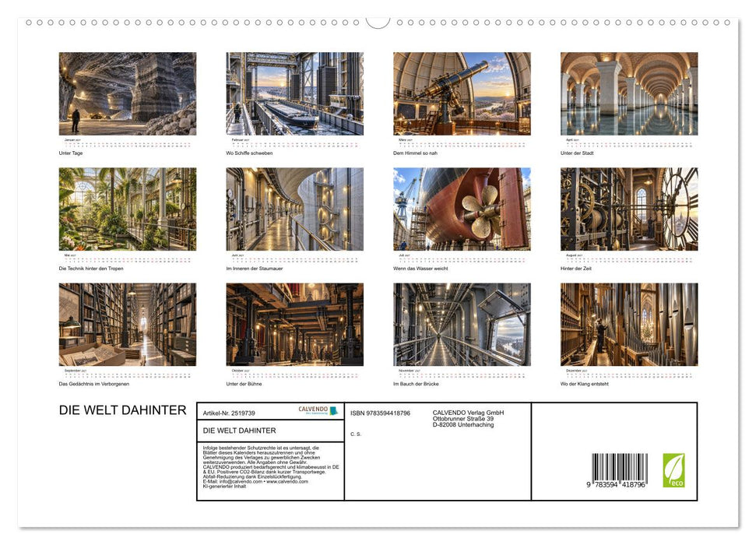Select the 'Im Inneren der Staumauer' image
The height and width of the screenshot is (545, 756).
pos(294,209)
